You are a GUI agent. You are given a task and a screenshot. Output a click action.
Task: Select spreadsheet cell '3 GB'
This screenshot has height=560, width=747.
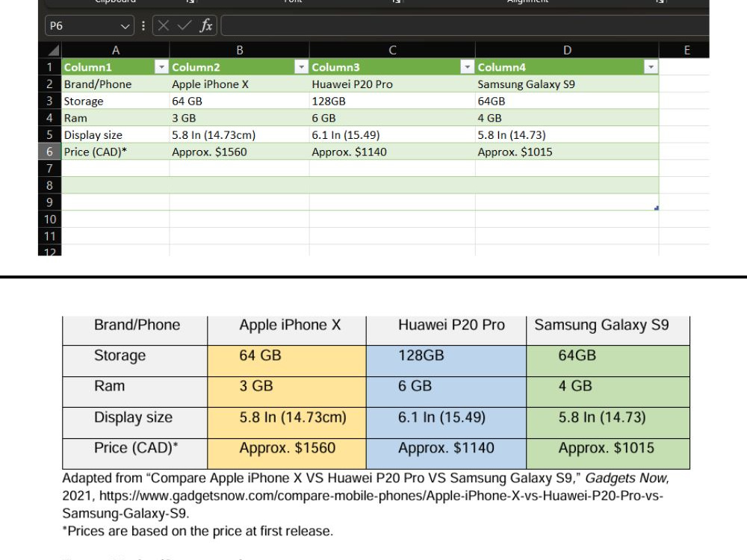(x=239, y=118)
